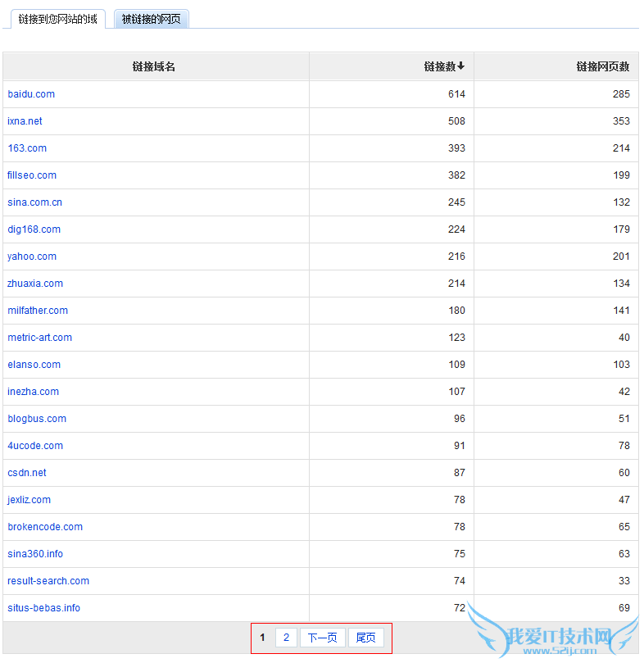
Task: Open csdn.net domain link
Action: coord(27,473)
